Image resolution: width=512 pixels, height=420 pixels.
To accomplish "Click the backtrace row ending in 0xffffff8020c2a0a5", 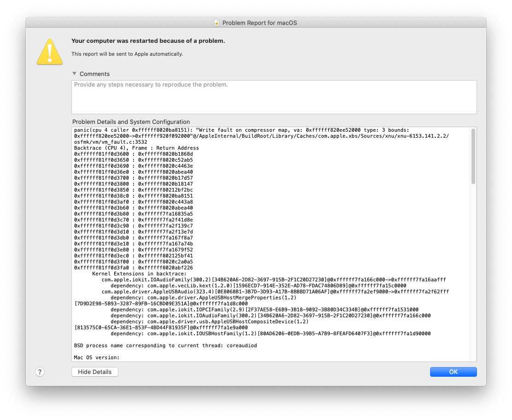I will (134, 262).
